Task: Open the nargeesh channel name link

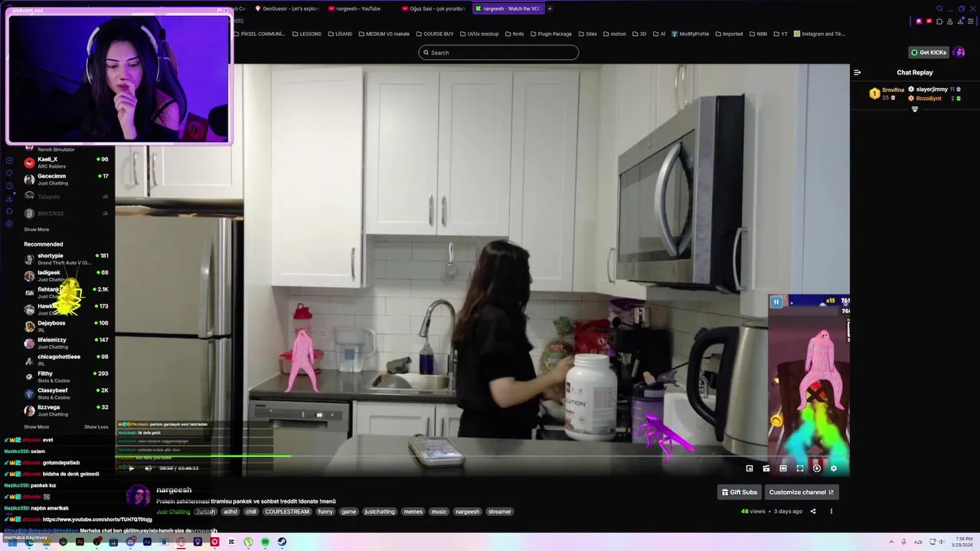Action: (x=174, y=490)
